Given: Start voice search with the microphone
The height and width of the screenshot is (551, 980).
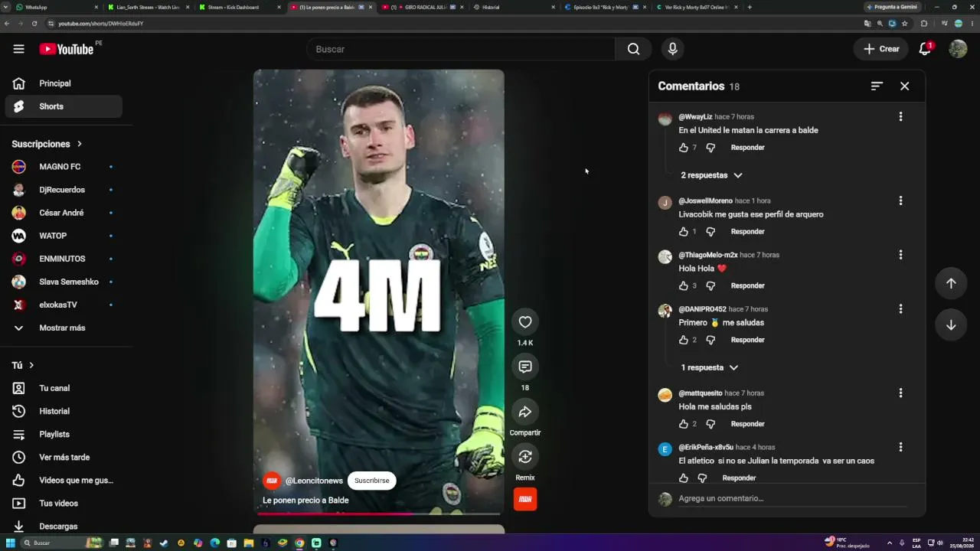Looking at the screenshot, I should (x=672, y=49).
